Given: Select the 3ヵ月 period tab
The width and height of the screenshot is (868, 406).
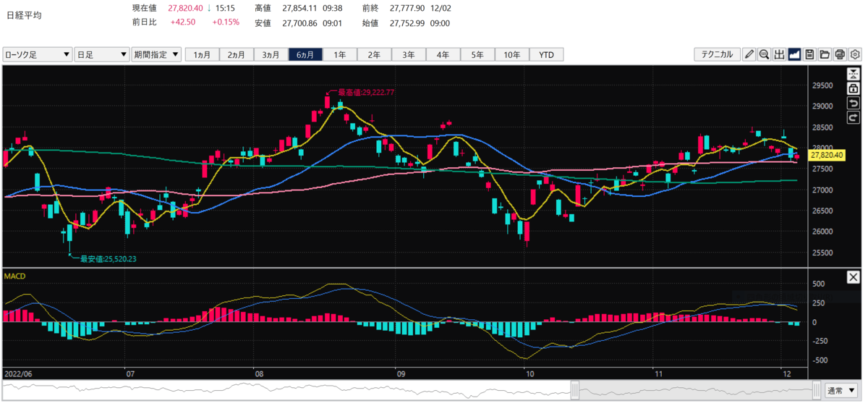Looking at the screenshot, I should (271, 55).
